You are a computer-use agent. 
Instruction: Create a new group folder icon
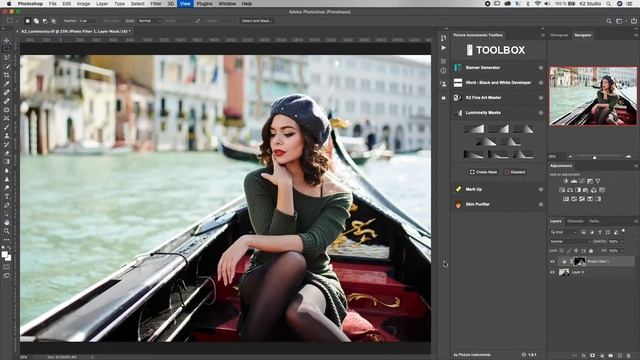[611, 356]
